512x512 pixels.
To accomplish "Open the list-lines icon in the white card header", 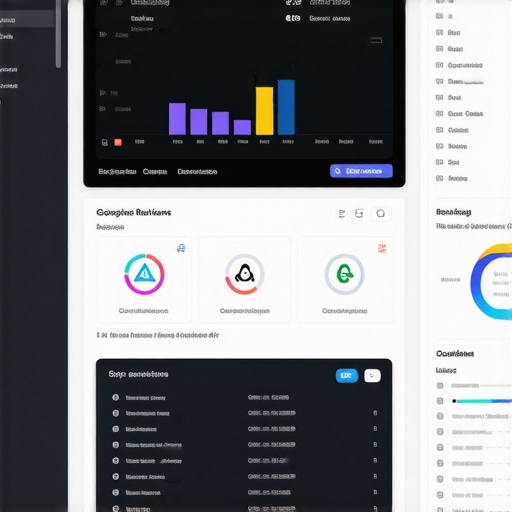I will (x=342, y=214).
